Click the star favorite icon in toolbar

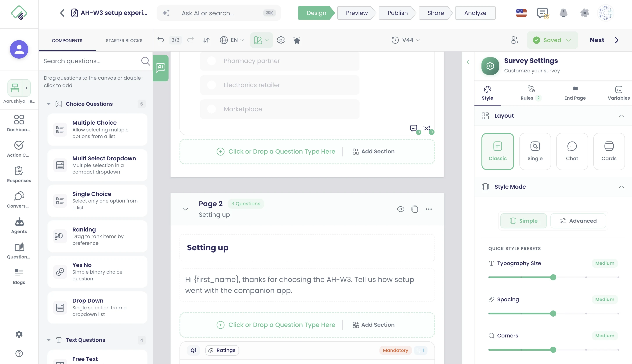point(297,40)
